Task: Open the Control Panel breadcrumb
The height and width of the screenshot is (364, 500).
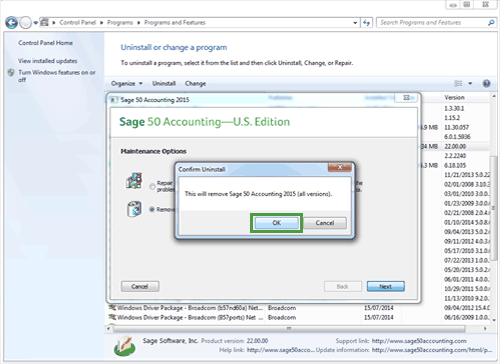Action: [x=77, y=22]
